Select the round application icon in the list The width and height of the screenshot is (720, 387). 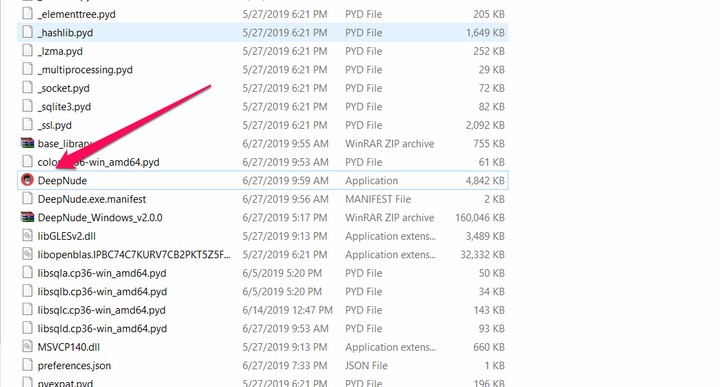pos(28,180)
